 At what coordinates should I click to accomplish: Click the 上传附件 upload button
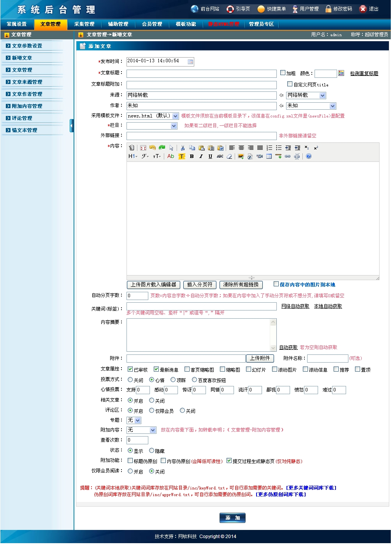[x=260, y=358]
